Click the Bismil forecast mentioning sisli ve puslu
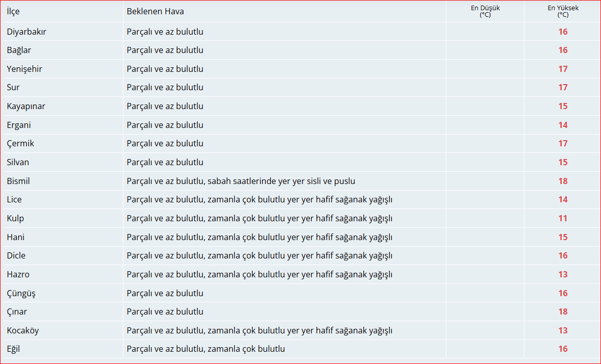The width and height of the screenshot is (601, 364). [241, 181]
